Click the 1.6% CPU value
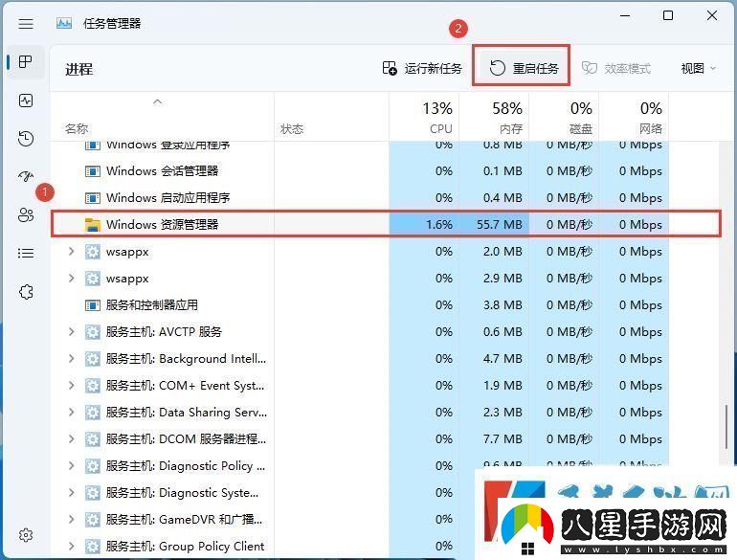Screen dimensions: 737x560 click(x=439, y=224)
